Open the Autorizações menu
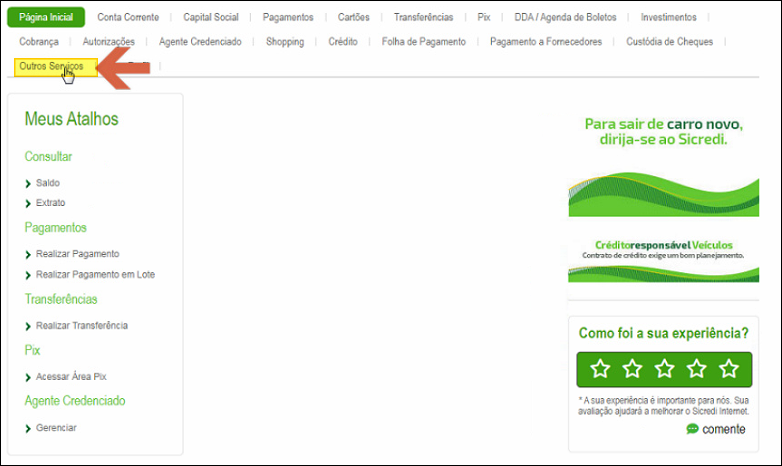The image size is (782, 466). [109, 41]
